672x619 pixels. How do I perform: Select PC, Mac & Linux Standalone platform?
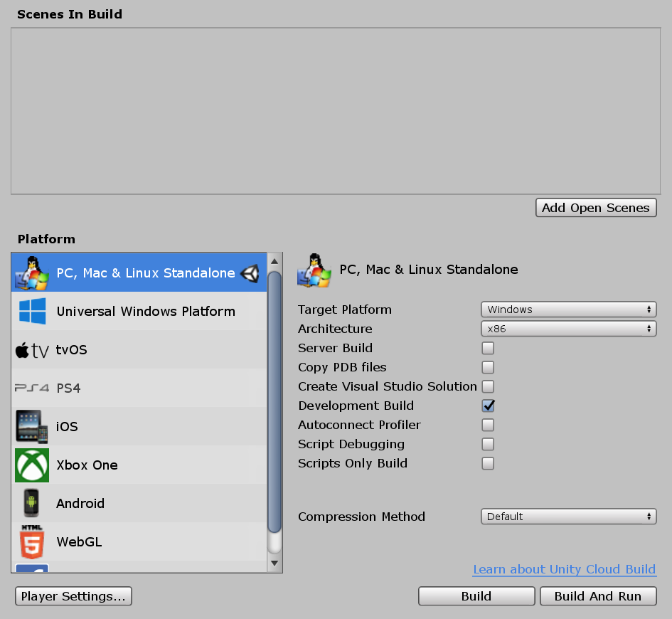tap(139, 273)
